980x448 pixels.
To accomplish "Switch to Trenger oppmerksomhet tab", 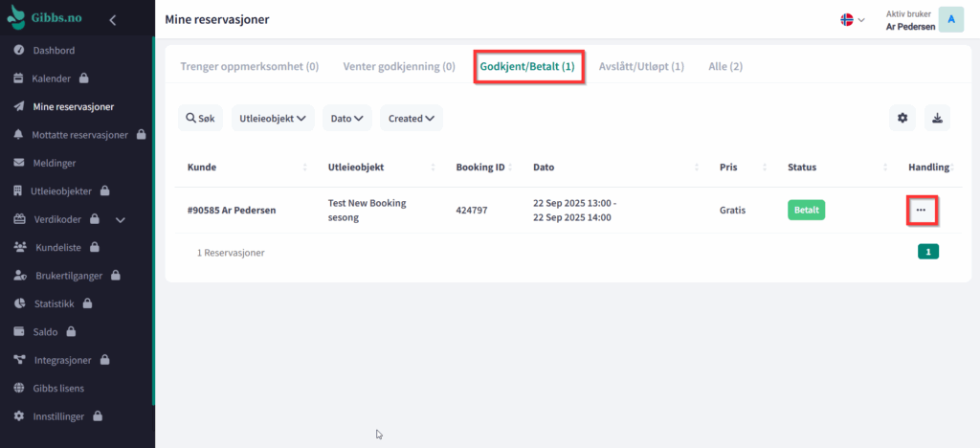I will coord(249,67).
